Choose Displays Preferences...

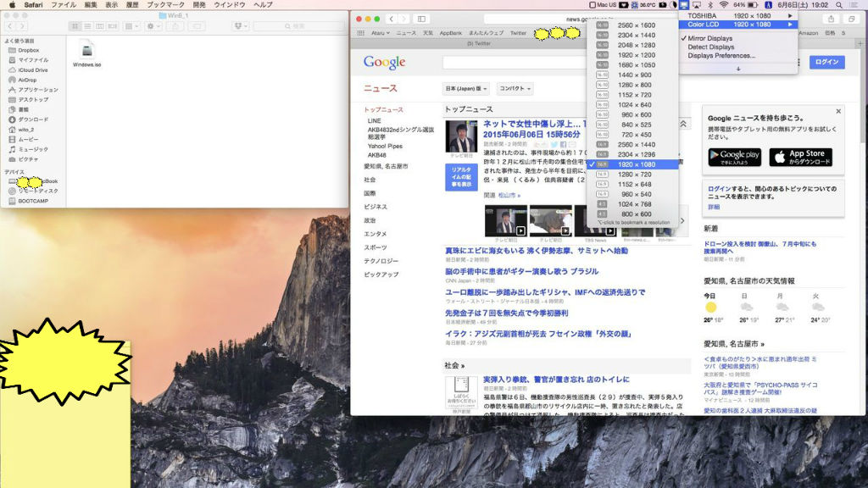click(x=721, y=55)
